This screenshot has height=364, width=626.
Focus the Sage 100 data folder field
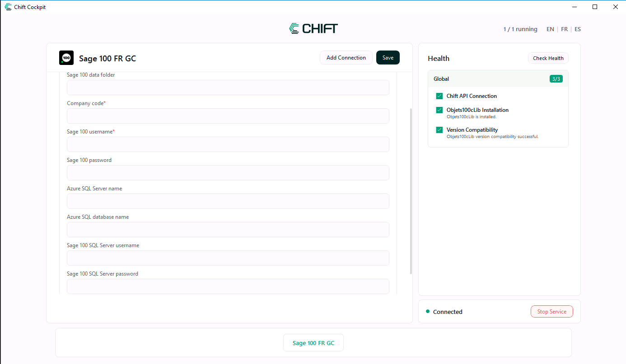tap(228, 88)
